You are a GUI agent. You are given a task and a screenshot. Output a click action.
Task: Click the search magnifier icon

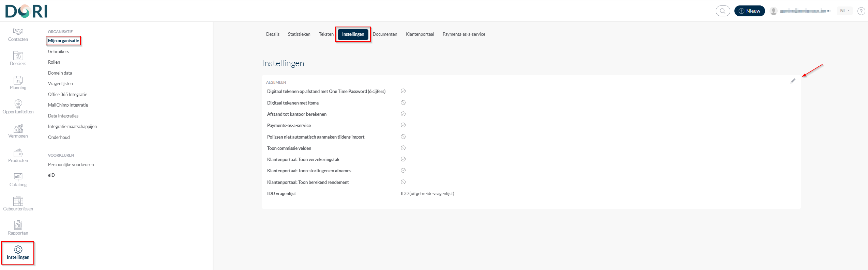pos(722,11)
